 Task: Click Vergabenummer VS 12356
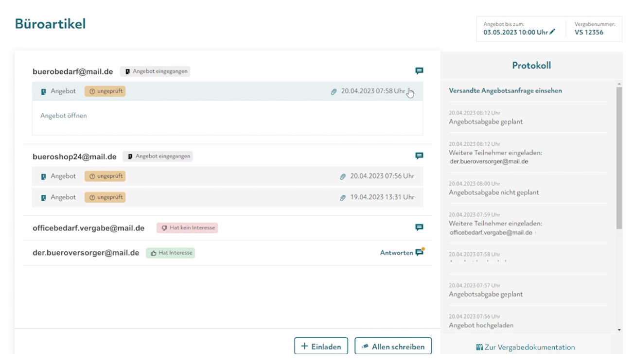589,33
